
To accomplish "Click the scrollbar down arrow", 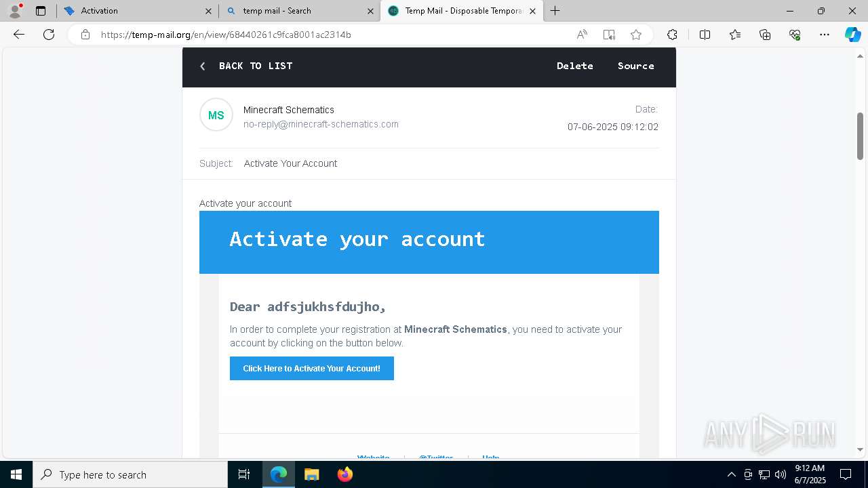I will 860,449.
